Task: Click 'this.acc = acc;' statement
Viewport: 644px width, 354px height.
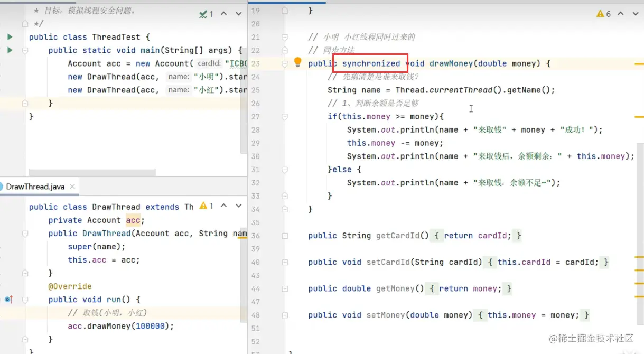Action: tap(104, 260)
